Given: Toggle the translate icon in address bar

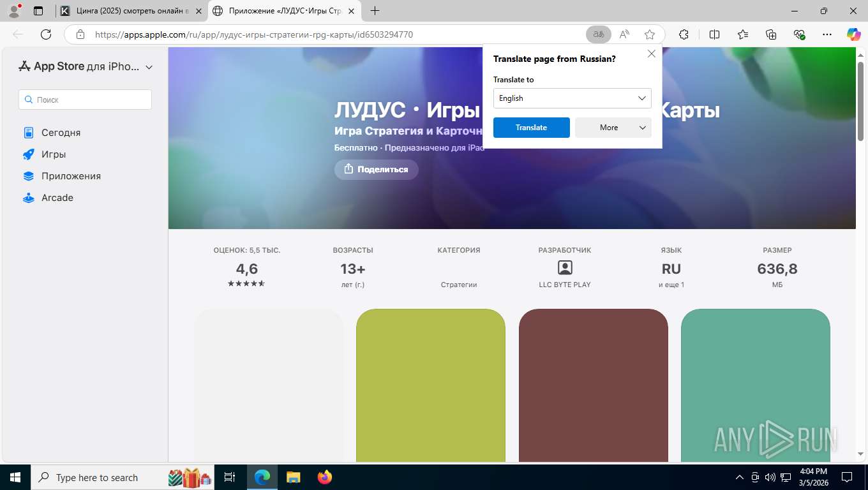Looking at the screenshot, I should click(x=599, y=34).
